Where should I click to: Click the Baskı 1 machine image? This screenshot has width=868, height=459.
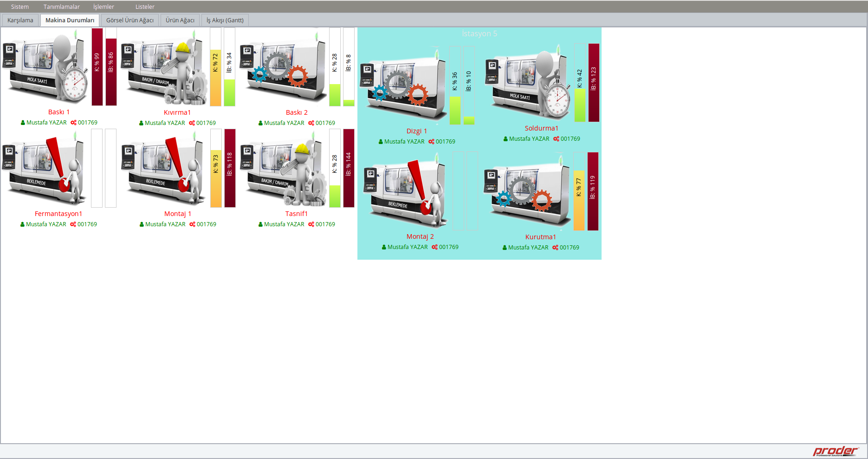[45, 67]
